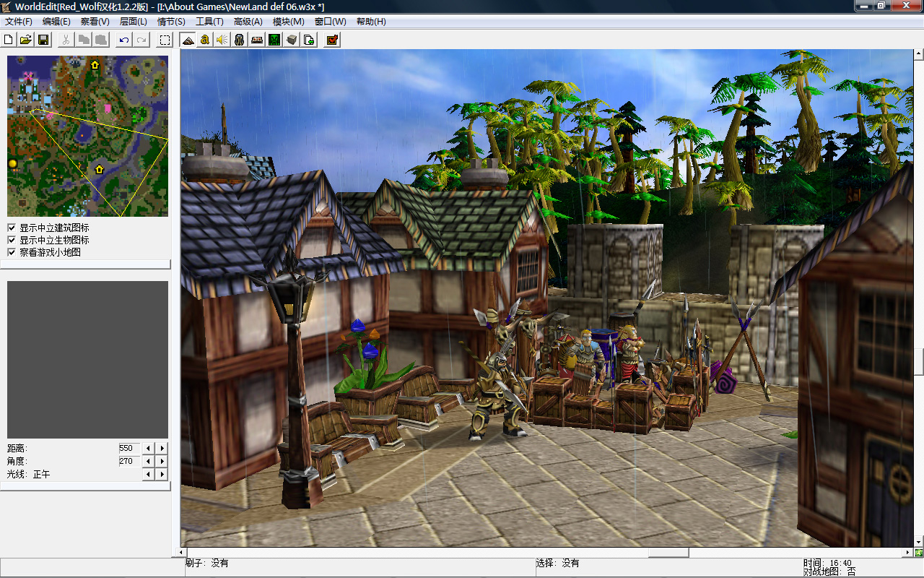
Task: Open the 模块(M) menu
Action: point(288,22)
